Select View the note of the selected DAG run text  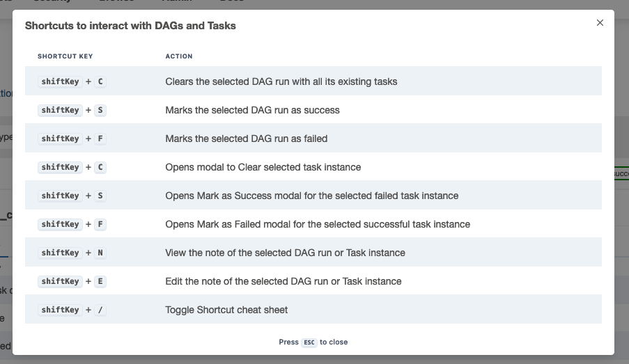coord(285,253)
